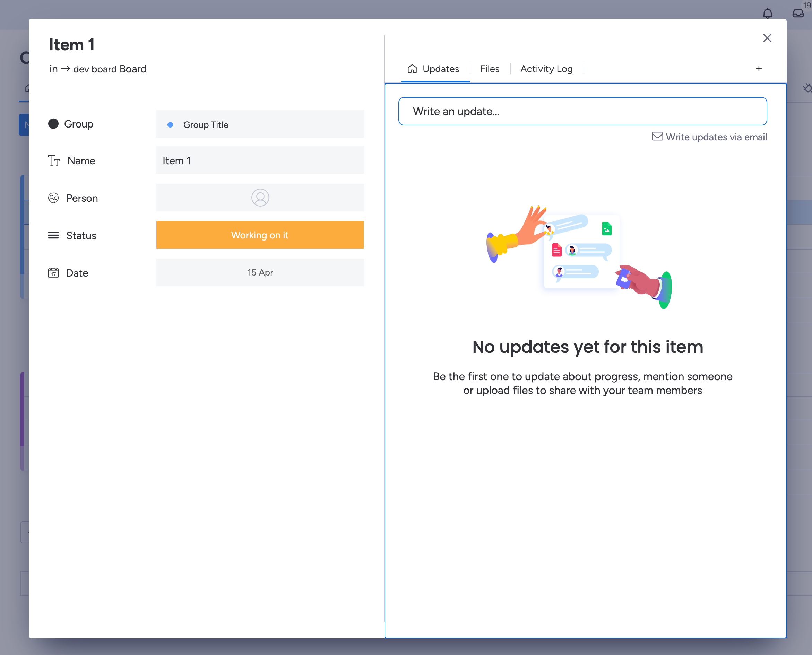
Task: Click the Person column icon
Action: point(53,198)
